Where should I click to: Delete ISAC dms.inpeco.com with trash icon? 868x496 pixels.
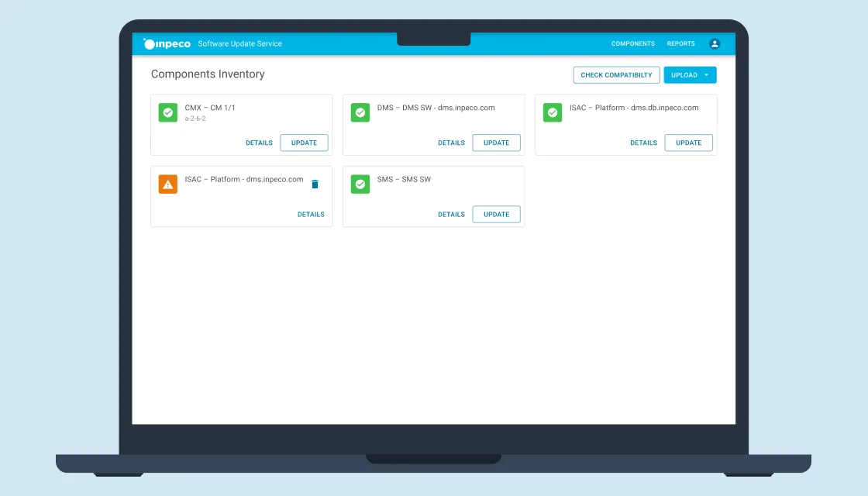click(315, 184)
